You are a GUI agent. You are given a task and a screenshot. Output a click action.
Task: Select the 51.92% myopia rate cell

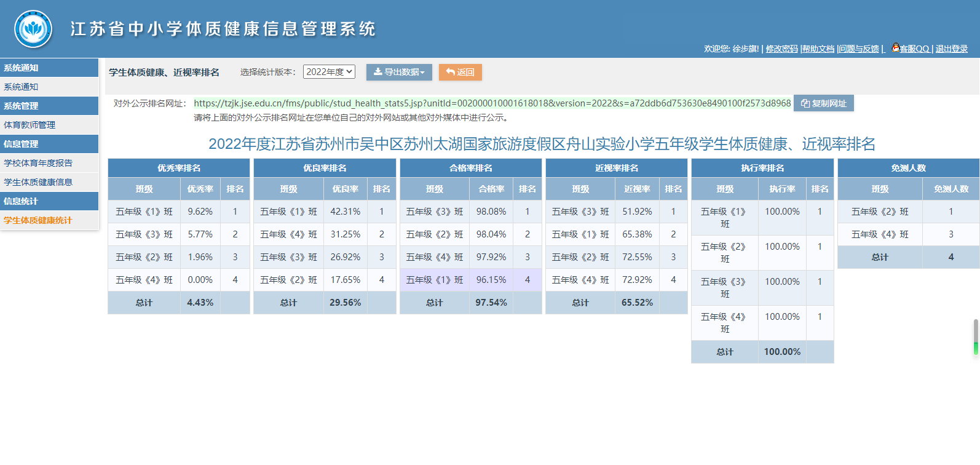(638, 212)
